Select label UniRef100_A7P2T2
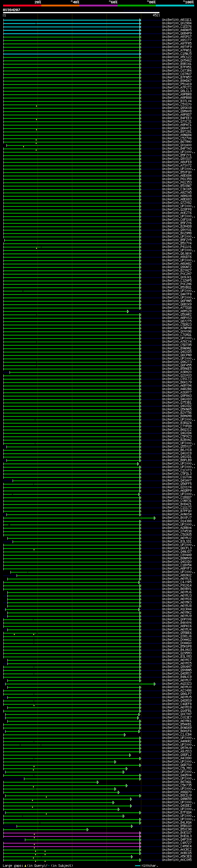Image resolution: width=197 pixels, height=868 pixels. (x=177, y=88)
